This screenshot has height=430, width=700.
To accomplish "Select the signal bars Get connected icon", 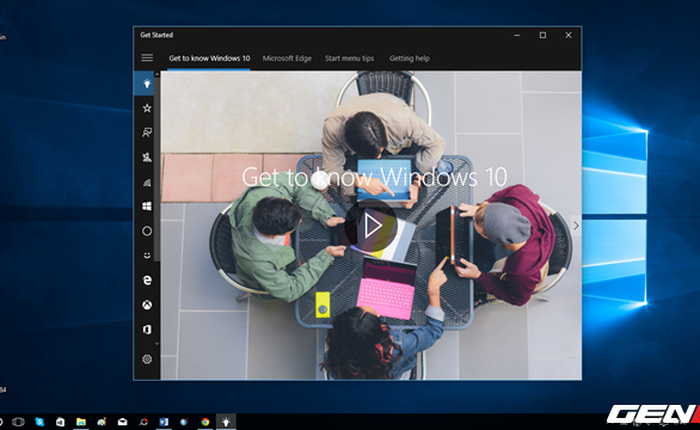I will click(147, 182).
